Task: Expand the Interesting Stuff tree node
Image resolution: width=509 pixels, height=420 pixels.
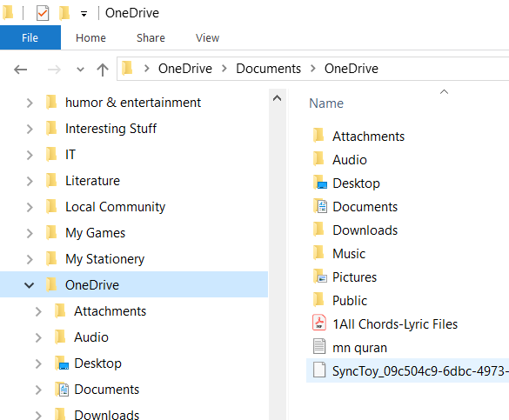Action: (x=30, y=129)
